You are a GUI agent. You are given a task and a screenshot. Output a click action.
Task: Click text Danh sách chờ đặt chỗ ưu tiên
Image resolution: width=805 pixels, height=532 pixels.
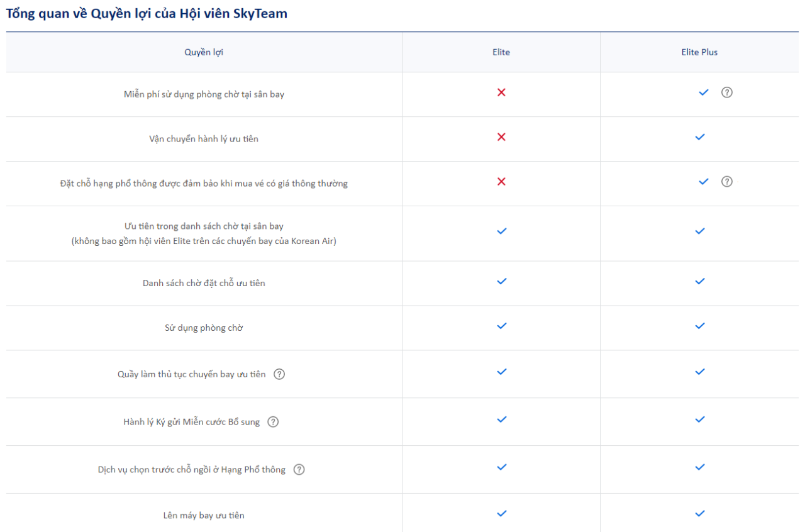click(x=204, y=284)
